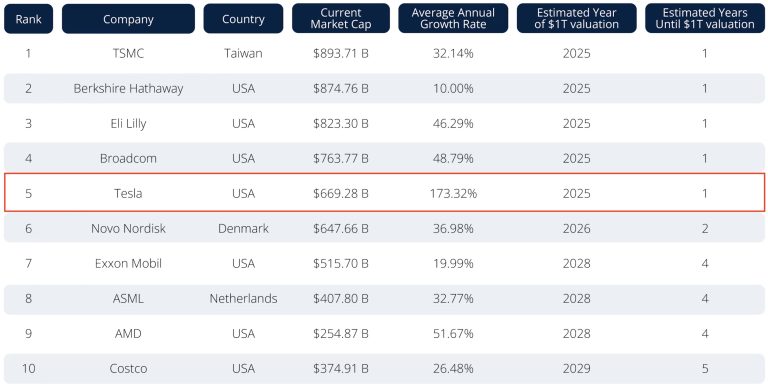Select the Berkshire Hathaway row name
The width and height of the screenshot is (768, 388).
click(x=128, y=89)
